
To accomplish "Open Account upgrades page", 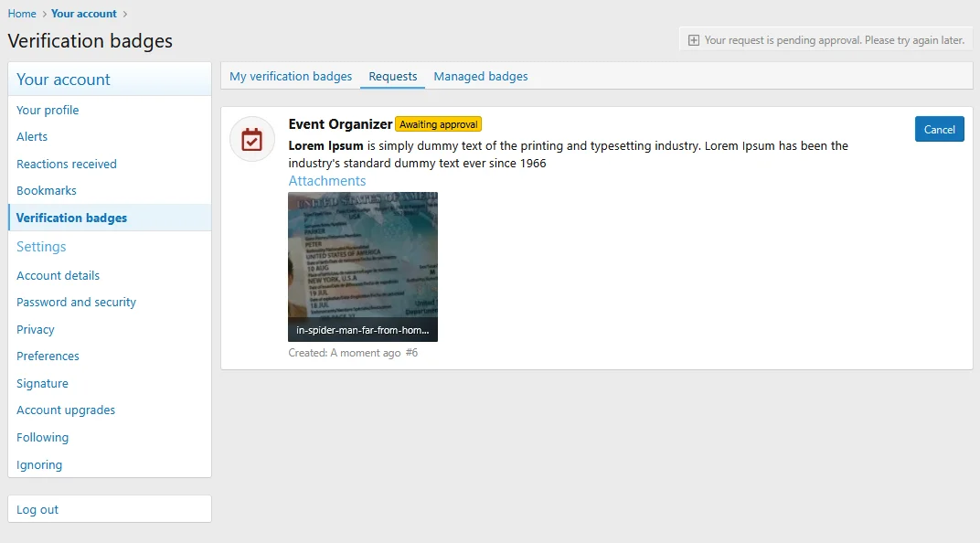I will pyautogui.click(x=110, y=410).
